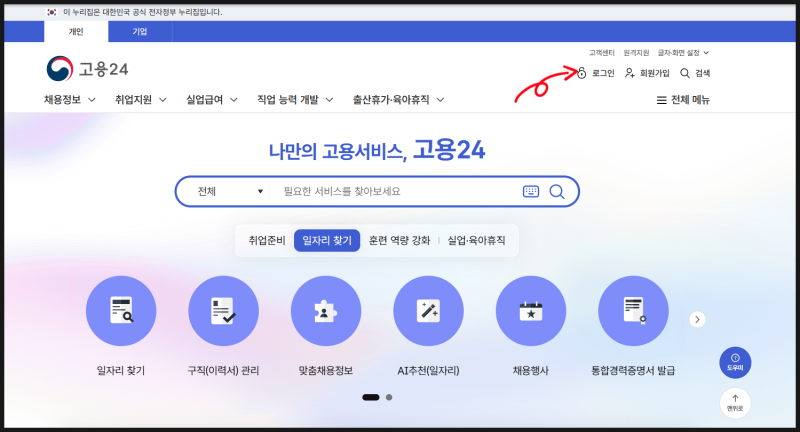Open the virtual keyboard icon in search bar
The width and height of the screenshot is (800, 432).
531,191
